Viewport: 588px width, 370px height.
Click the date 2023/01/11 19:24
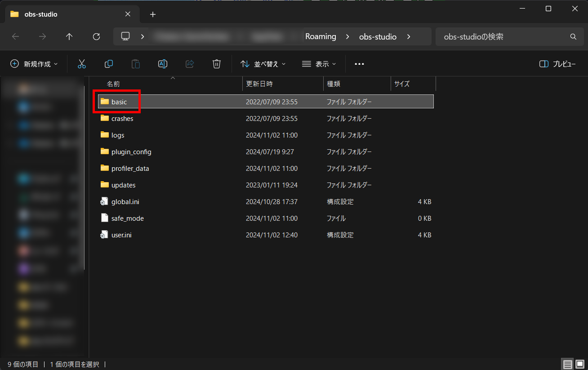[x=272, y=185]
